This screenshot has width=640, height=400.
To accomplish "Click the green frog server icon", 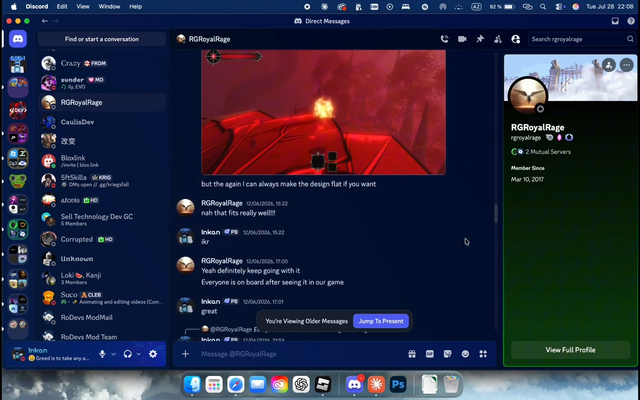I will 18,181.
